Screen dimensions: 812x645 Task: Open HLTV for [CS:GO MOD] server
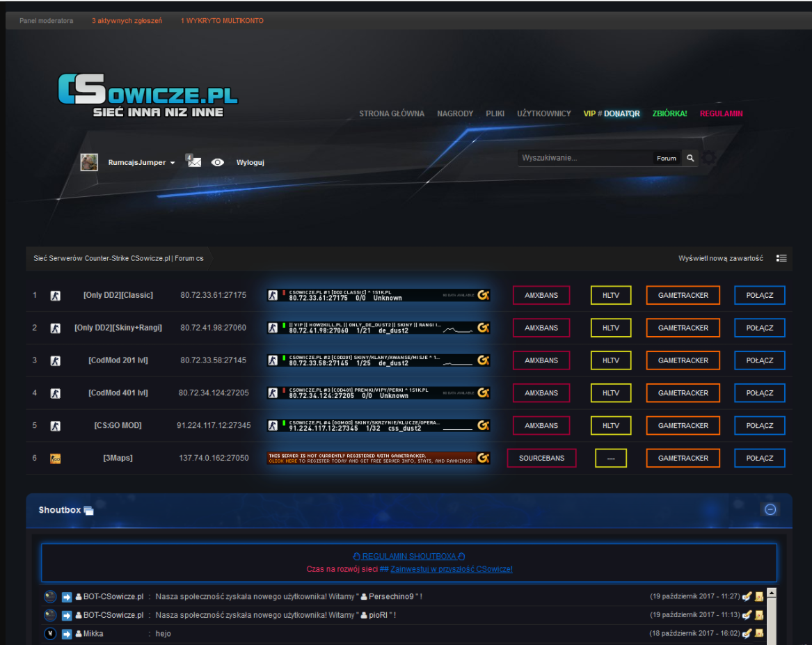coord(611,426)
